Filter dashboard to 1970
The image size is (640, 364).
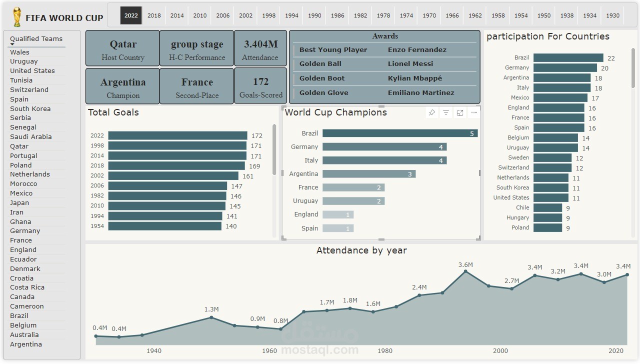(429, 15)
